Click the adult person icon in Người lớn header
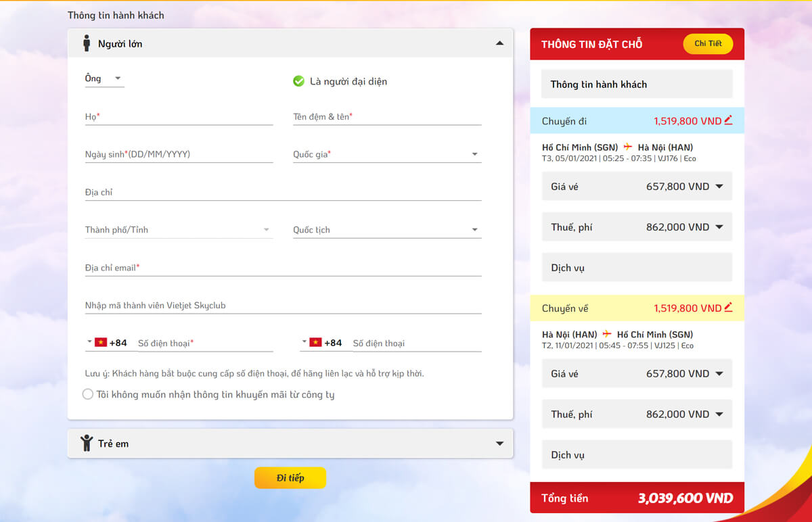This screenshot has width=812, height=522. [x=87, y=43]
